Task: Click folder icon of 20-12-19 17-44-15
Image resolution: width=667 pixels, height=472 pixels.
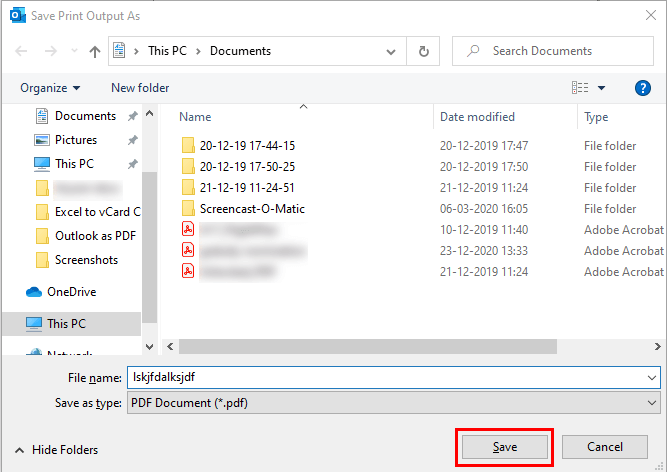Action: pos(188,145)
